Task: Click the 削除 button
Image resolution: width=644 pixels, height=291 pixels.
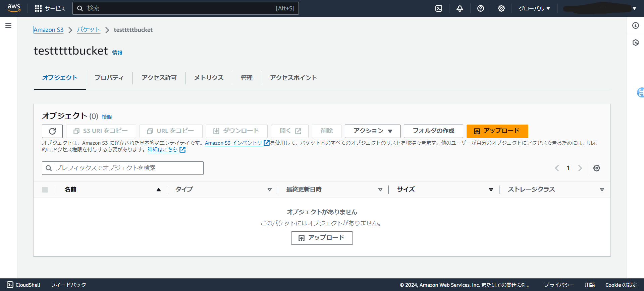Action: point(327,131)
